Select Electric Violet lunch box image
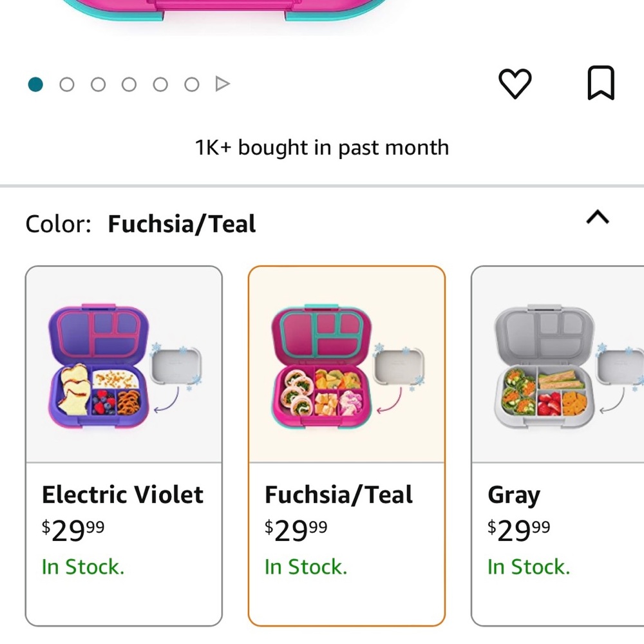This screenshot has width=644, height=644. (124, 366)
